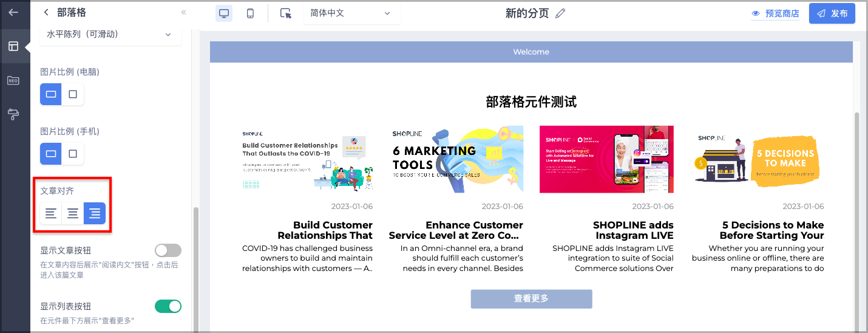Click the Enhance Customer Service Level article title
The image size is (868, 333).
click(x=456, y=230)
